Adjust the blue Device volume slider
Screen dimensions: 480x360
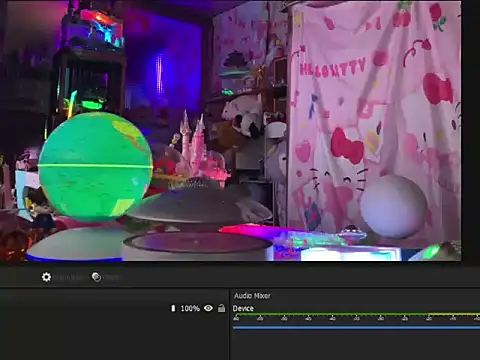[x=356, y=328]
